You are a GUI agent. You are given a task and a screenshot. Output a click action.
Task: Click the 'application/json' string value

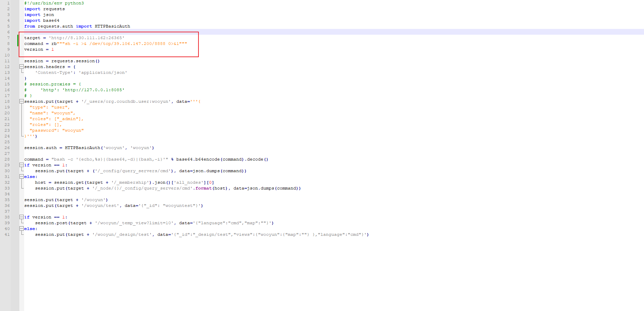[103, 72]
